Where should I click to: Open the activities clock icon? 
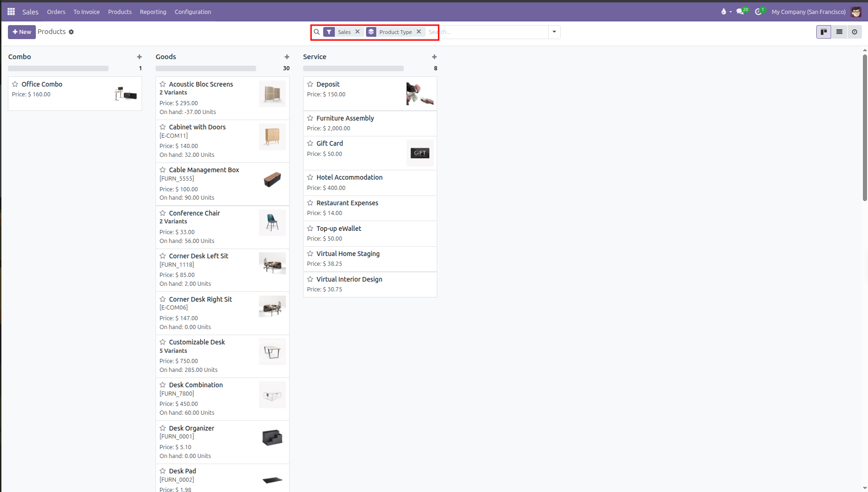click(759, 12)
